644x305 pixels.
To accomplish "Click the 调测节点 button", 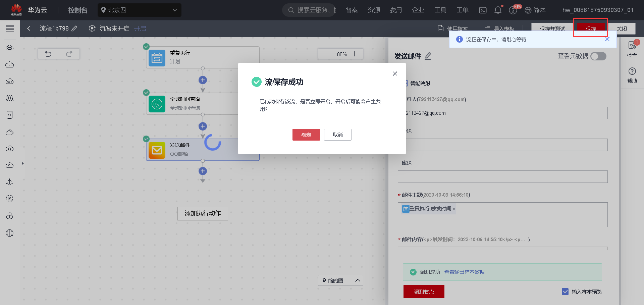I will [x=424, y=292].
